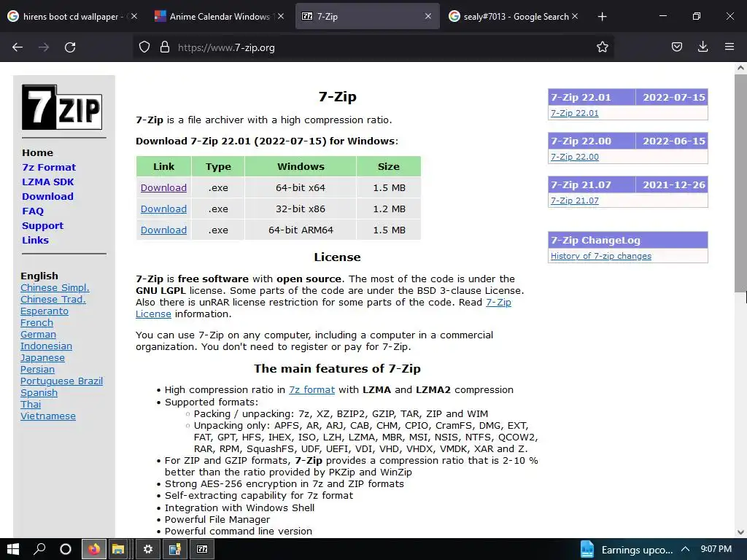The height and width of the screenshot is (560, 747).
Task: Open FAQ in the sidebar
Action: [33, 211]
